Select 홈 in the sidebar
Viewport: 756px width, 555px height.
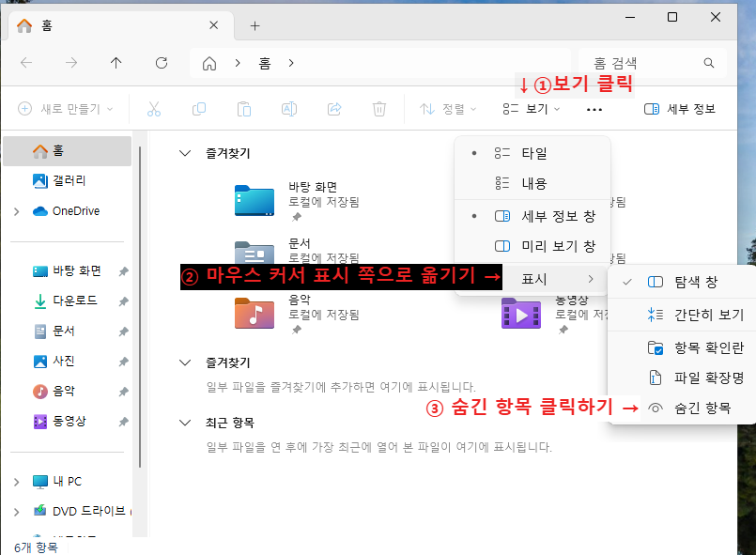[x=67, y=151]
